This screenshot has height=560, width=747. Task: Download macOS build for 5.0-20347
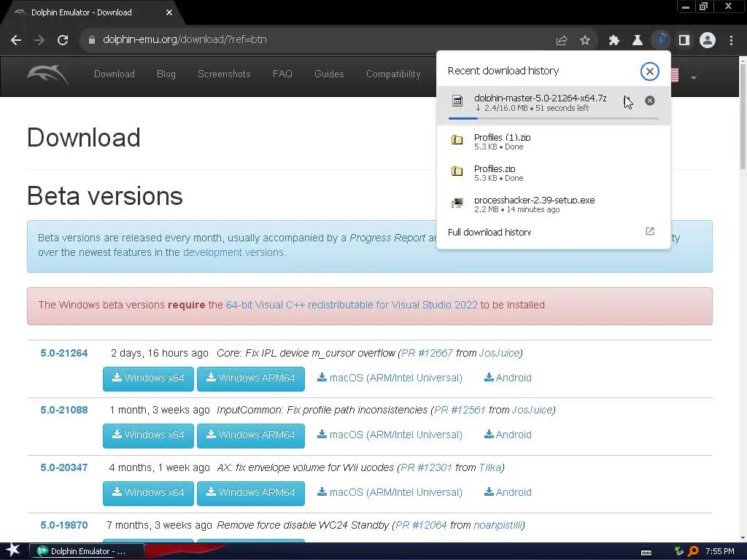(x=390, y=492)
